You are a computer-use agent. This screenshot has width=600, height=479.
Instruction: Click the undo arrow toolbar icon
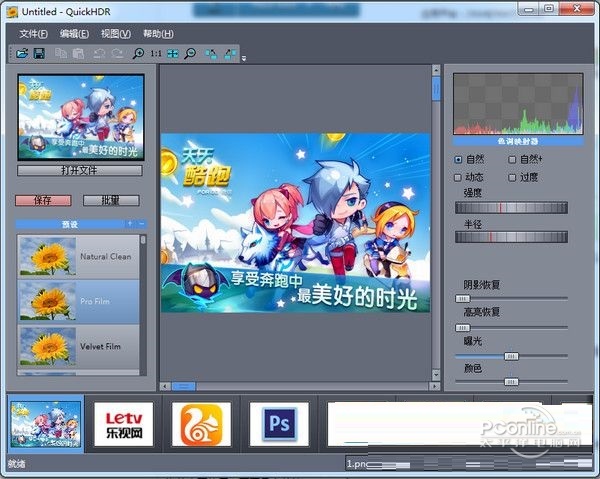pyautogui.click(x=99, y=54)
